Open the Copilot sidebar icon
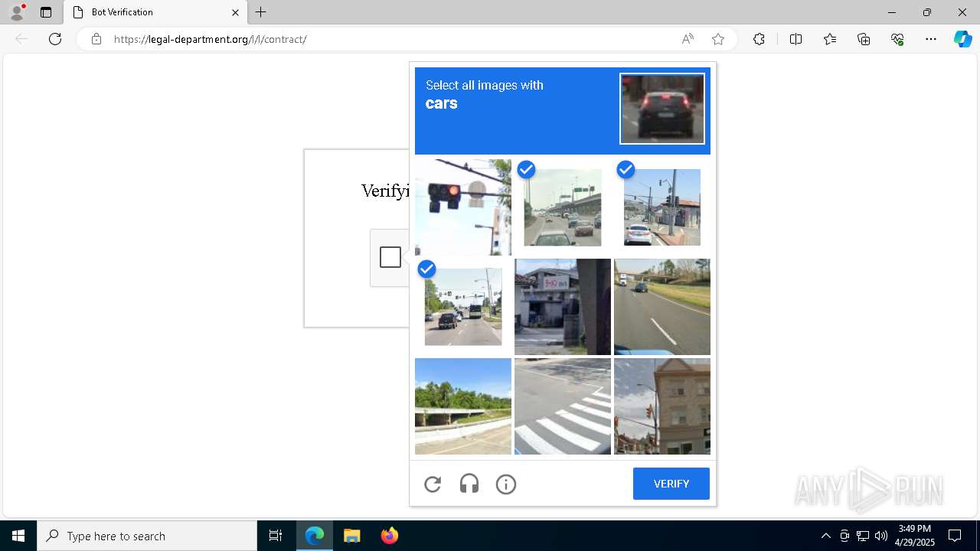 pyautogui.click(x=962, y=39)
